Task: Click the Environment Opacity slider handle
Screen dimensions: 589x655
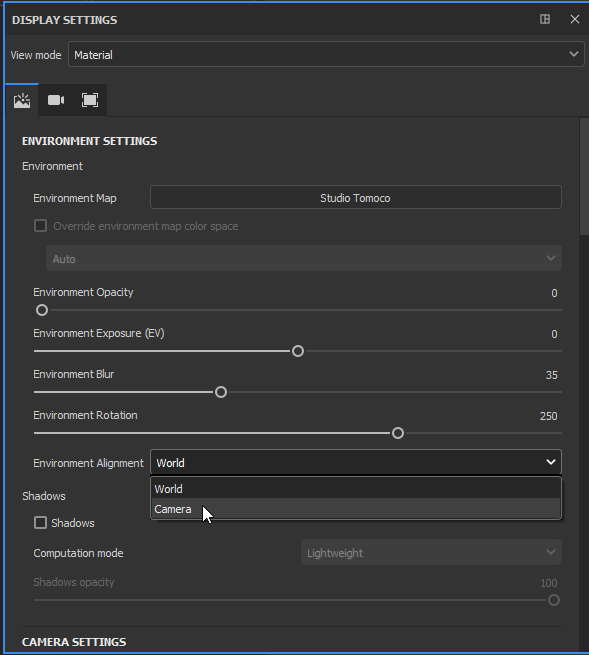Action: (42, 310)
